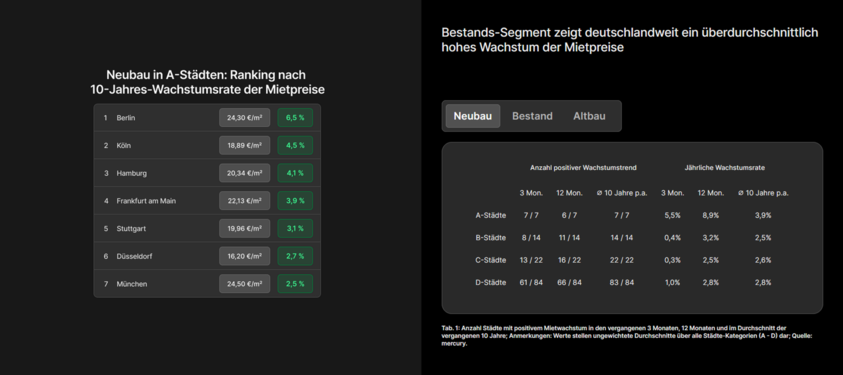Click the 8 / 14 table cell
The image size is (843, 375).
click(531, 238)
